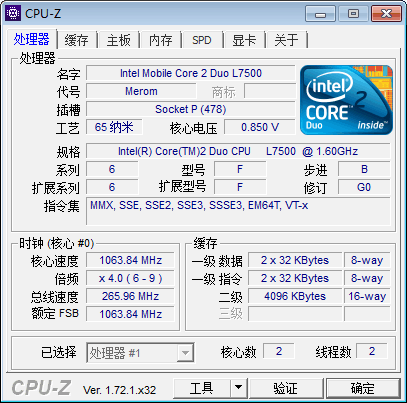The width and height of the screenshot is (407, 403).
Task: Open the 显卡 tab
Action: click(x=244, y=40)
